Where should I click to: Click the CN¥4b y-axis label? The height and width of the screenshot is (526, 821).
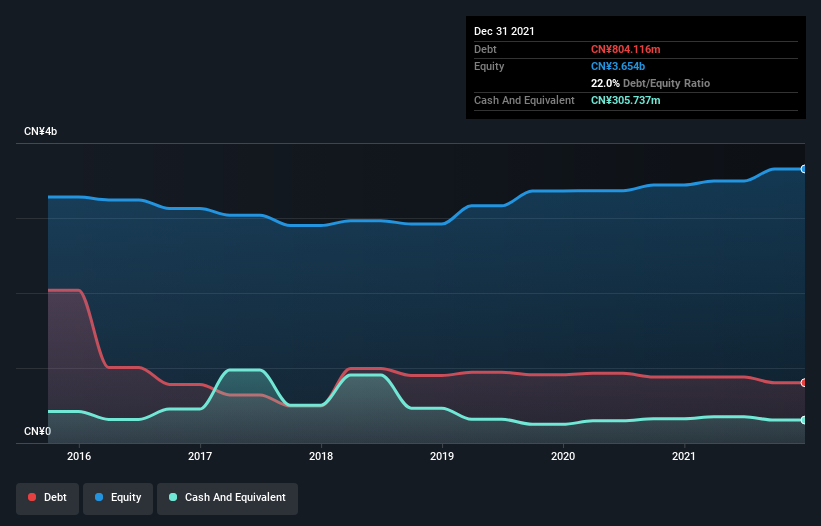click(x=40, y=131)
